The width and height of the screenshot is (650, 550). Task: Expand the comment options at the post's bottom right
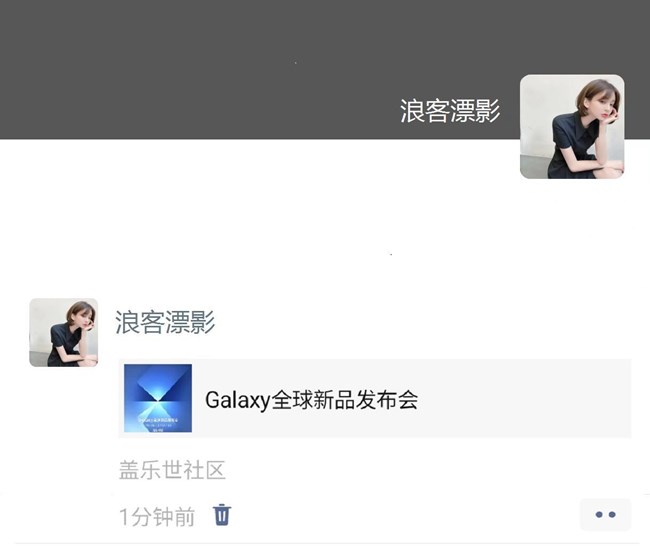(605, 515)
